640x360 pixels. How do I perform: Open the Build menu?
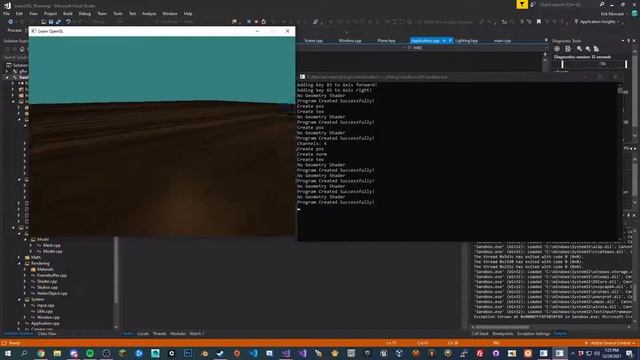tap(67, 13)
